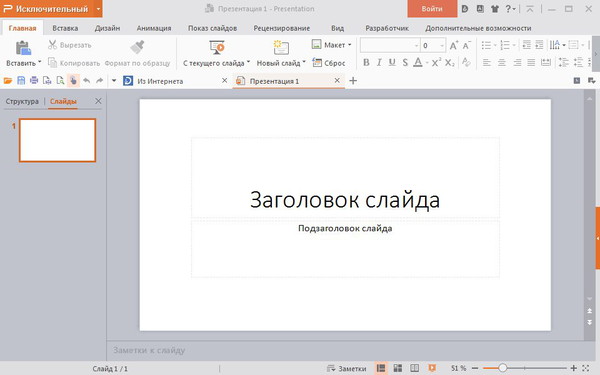
Task: Click the Fit slide to window icon
Action: click(x=585, y=368)
